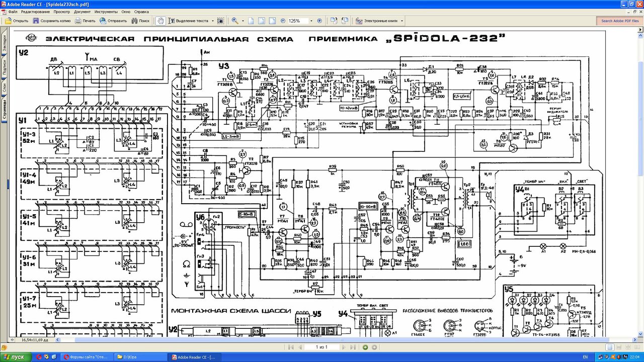
Task: Select the Hand tool
Action: [160, 21]
